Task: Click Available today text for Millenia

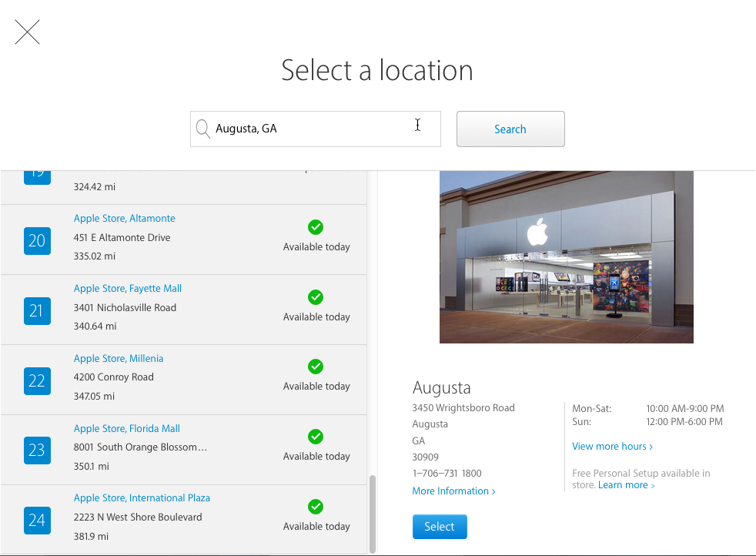Action: (316, 387)
